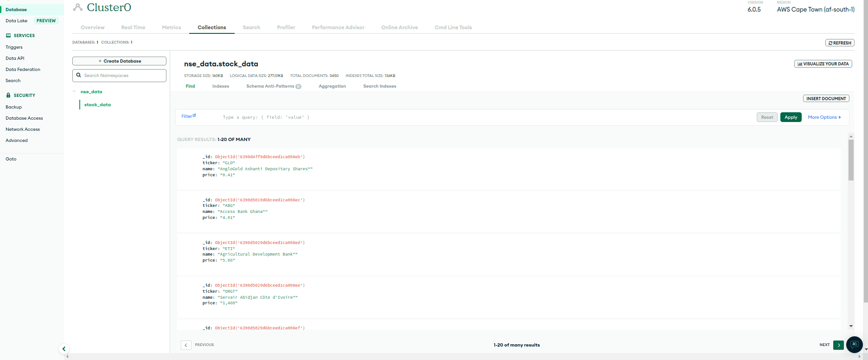868x360 pixels.
Task: Open the Filter help link
Action: pyautogui.click(x=188, y=116)
